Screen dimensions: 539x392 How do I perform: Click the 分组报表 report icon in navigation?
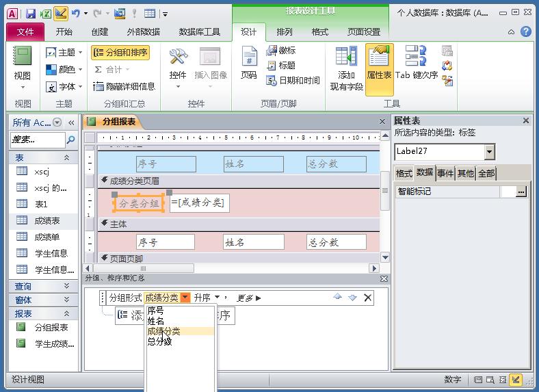(21, 327)
